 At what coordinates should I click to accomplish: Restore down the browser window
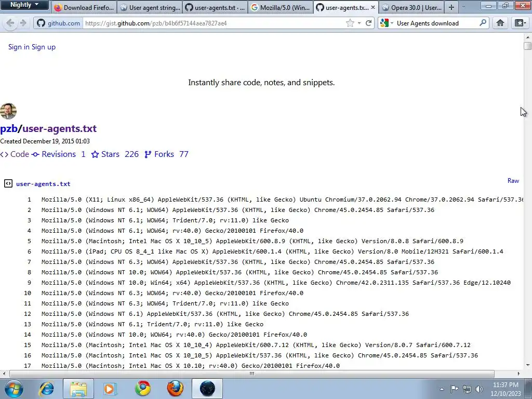pos(505,5)
